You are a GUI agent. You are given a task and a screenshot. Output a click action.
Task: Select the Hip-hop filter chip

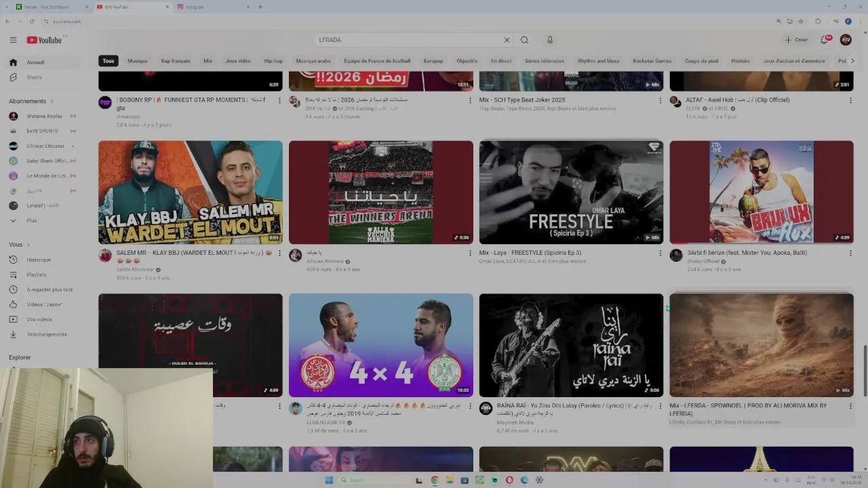pyautogui.click(x=273, y=61)
